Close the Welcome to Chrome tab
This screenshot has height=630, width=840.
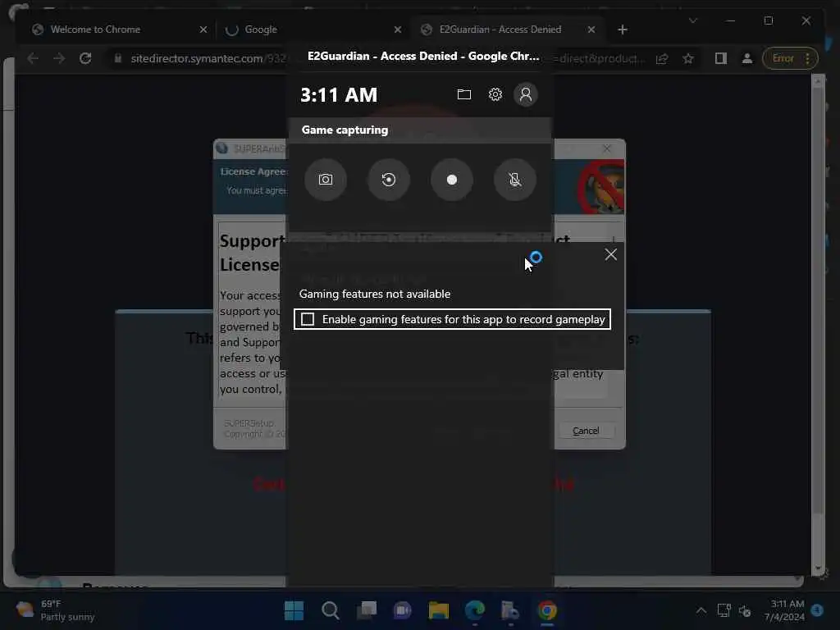click(x=203, y=30)
